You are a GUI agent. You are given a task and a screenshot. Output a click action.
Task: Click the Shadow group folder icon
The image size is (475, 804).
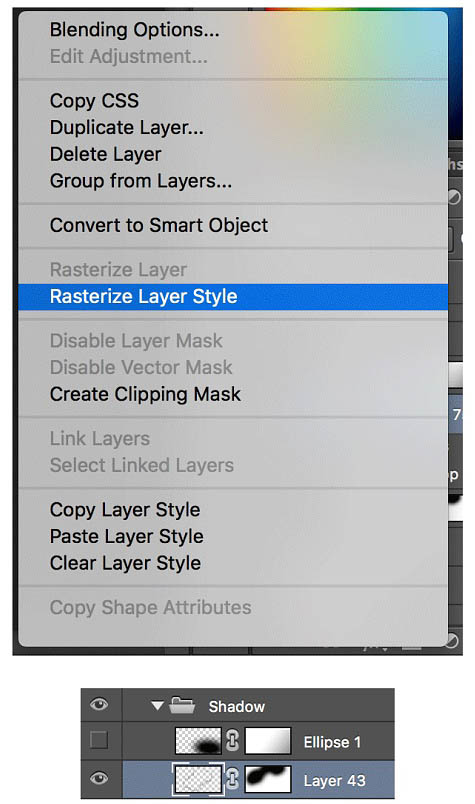182,706
